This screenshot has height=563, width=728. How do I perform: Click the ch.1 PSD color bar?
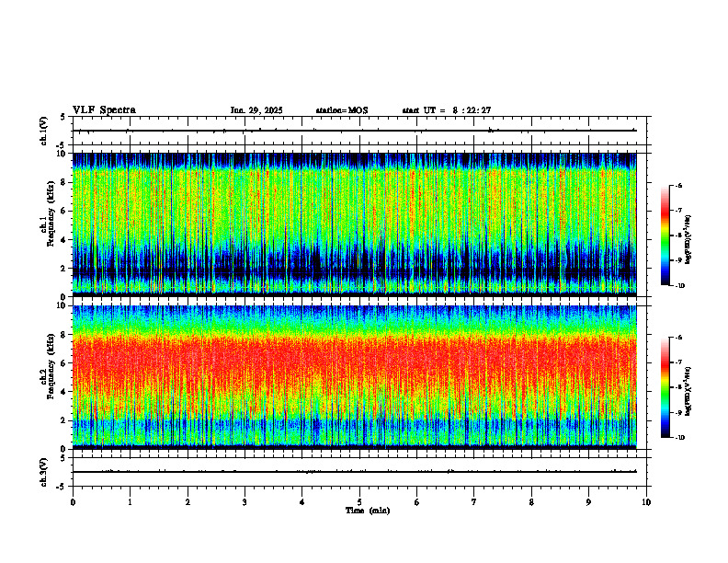click(x=665, y=236)
